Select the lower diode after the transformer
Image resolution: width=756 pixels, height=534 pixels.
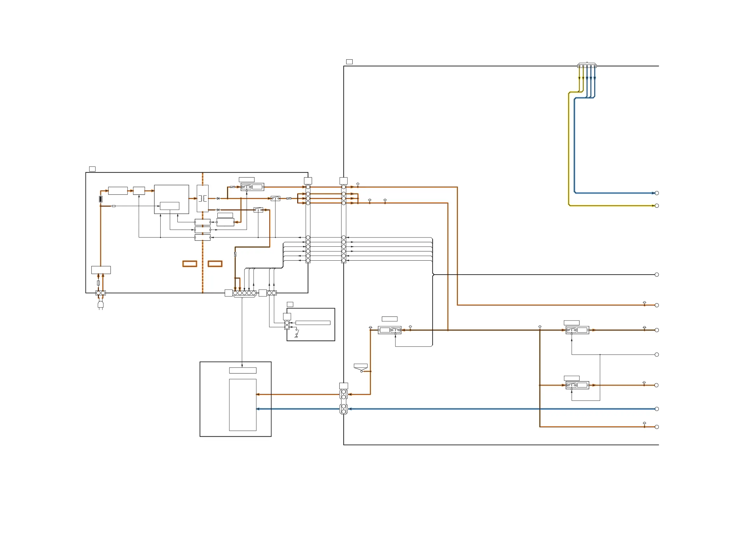coord(218,210)
